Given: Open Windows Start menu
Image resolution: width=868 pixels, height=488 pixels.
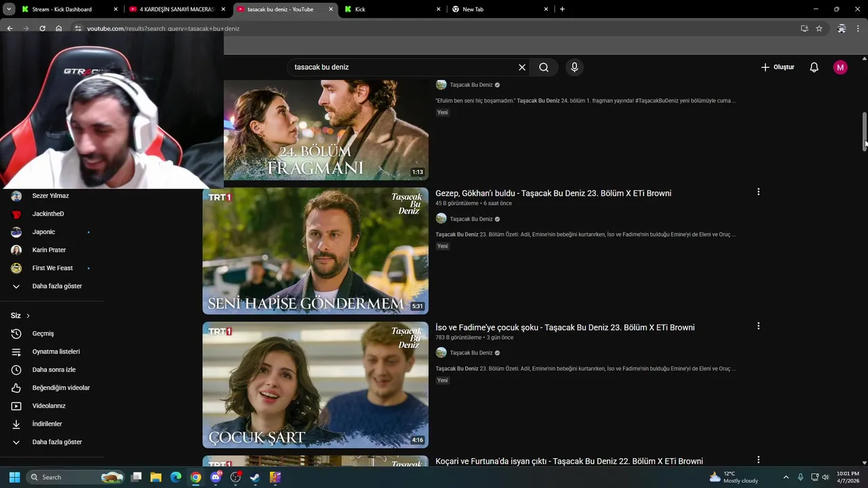Looking at the screenshot, I should tap(14, 477).
